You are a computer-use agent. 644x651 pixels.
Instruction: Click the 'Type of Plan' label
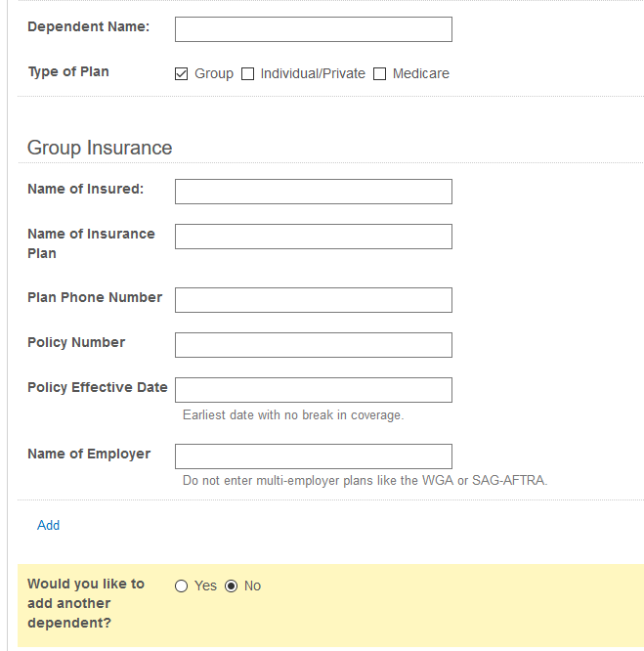68,71
